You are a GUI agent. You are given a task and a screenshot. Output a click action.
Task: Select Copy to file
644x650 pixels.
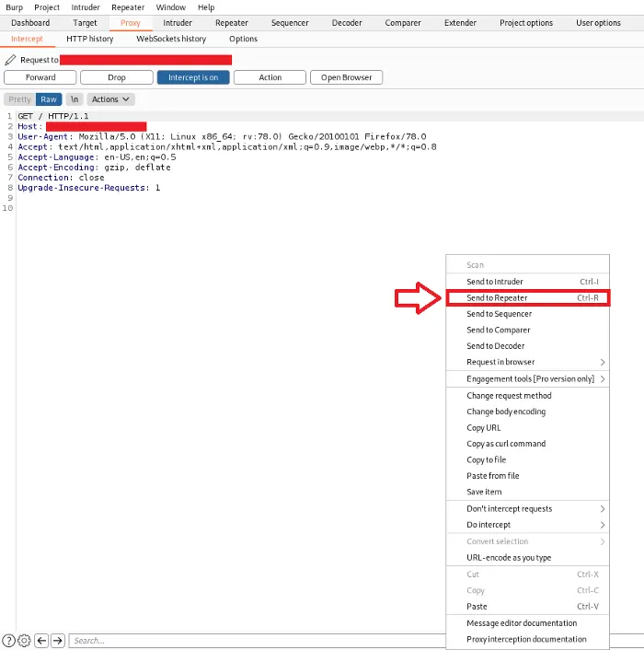coord(527,459)
